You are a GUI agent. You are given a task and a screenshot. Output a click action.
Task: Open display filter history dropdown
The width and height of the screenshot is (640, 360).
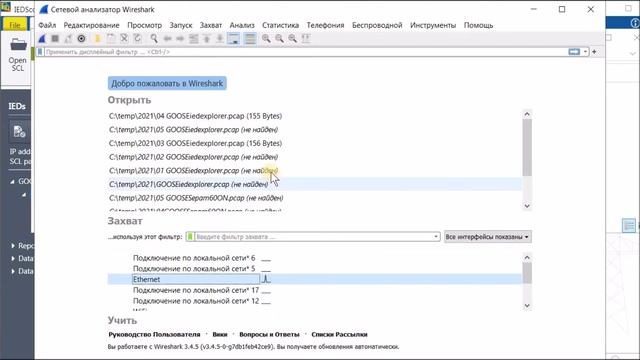[x=585, y=52]
